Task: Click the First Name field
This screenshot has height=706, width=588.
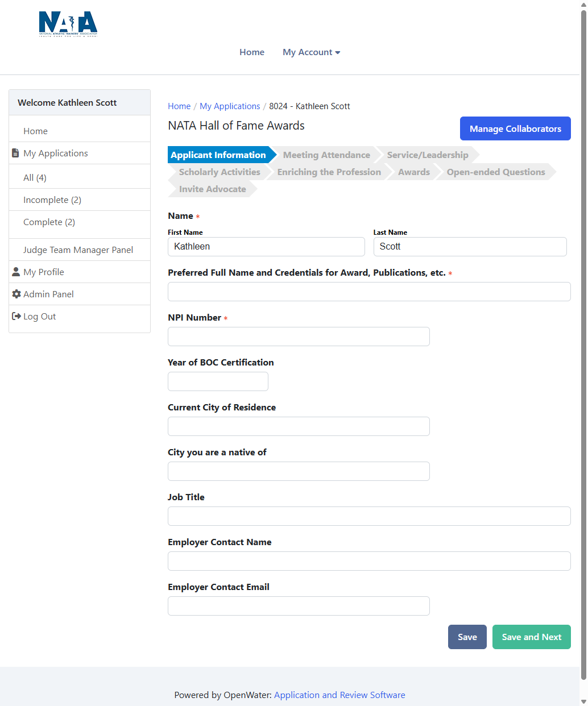Action: point(266,247)
